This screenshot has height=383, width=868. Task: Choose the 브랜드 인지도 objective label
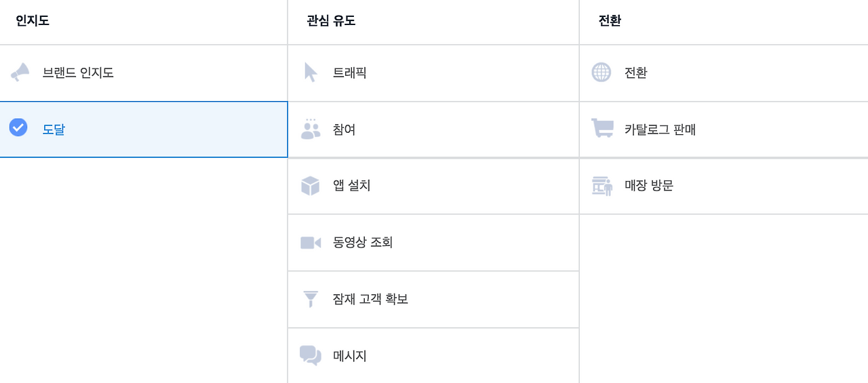pyautogui.click(x=78, y=73)
